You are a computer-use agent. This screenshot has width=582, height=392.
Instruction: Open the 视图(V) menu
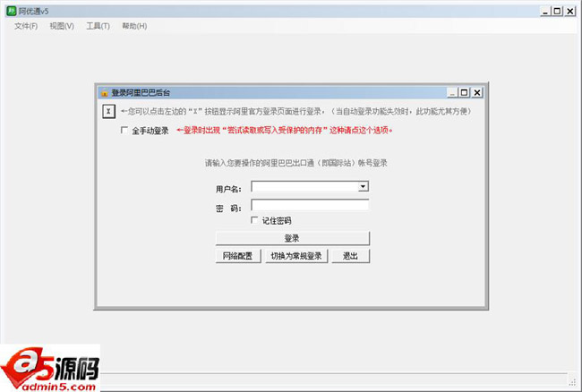coord(62,26)
